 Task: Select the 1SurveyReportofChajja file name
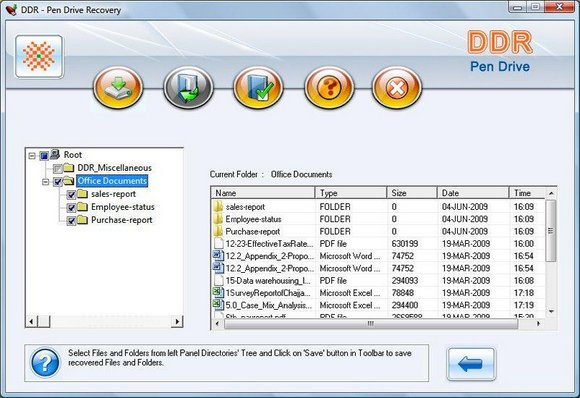[x=268, y=293]
